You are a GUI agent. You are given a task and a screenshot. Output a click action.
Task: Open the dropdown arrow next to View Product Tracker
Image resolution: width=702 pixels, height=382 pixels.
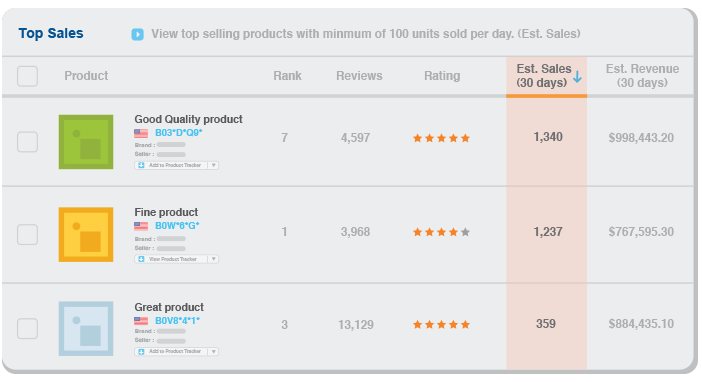tap(214, 259)
